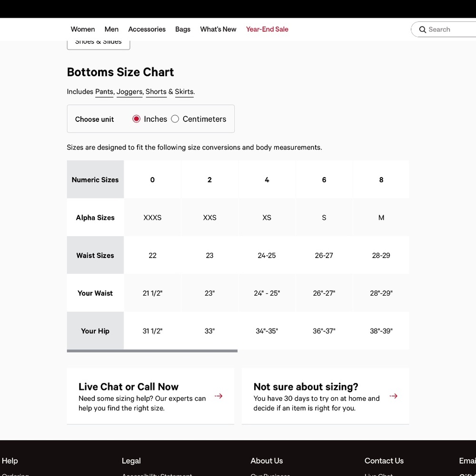Viewport: 476px width, 476px height.
Task: Click the size chart horizontal scrollbar
Action: click(152, 351)
